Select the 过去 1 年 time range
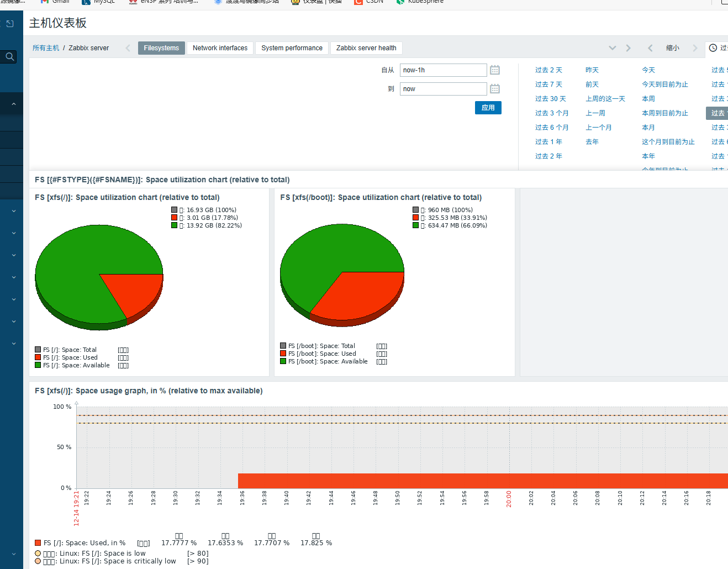 [548, 142]
